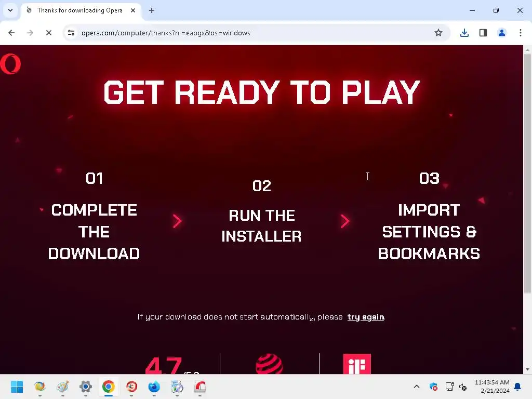This screenshot has width=532, height=399.
Task: Open the Chrome profile button
Action: [501, 33]
